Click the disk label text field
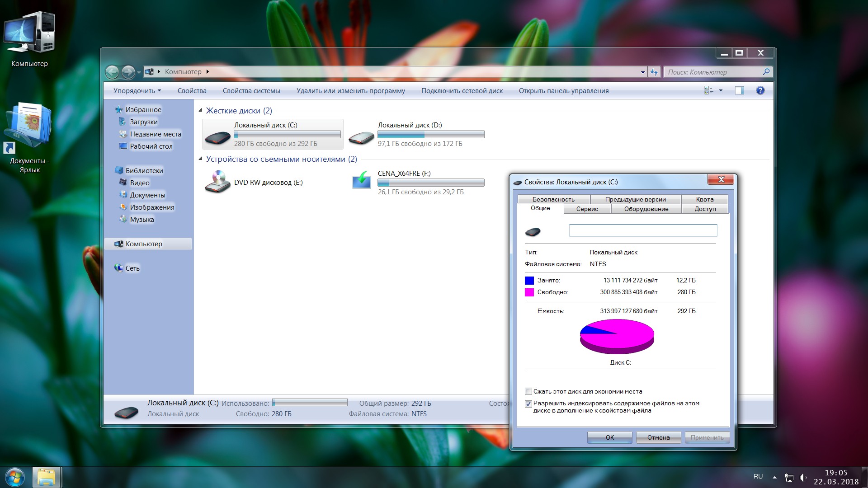 point(642,230)
